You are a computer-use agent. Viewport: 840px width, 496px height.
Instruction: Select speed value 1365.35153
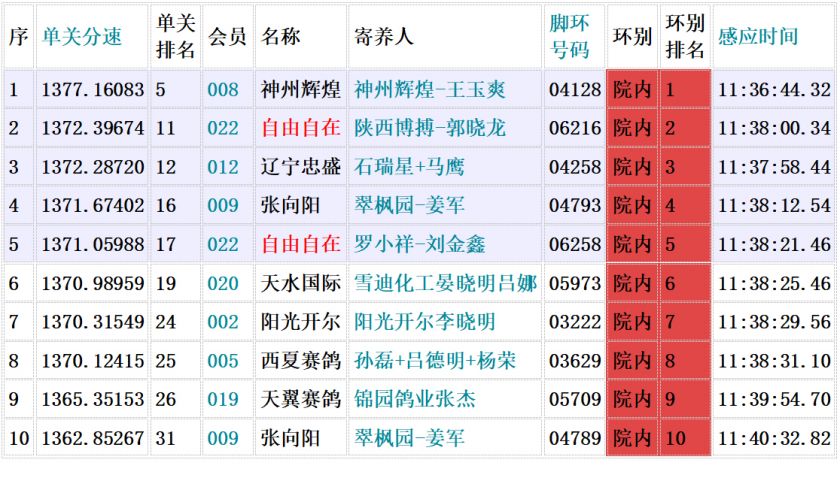[x=93, y=399]
